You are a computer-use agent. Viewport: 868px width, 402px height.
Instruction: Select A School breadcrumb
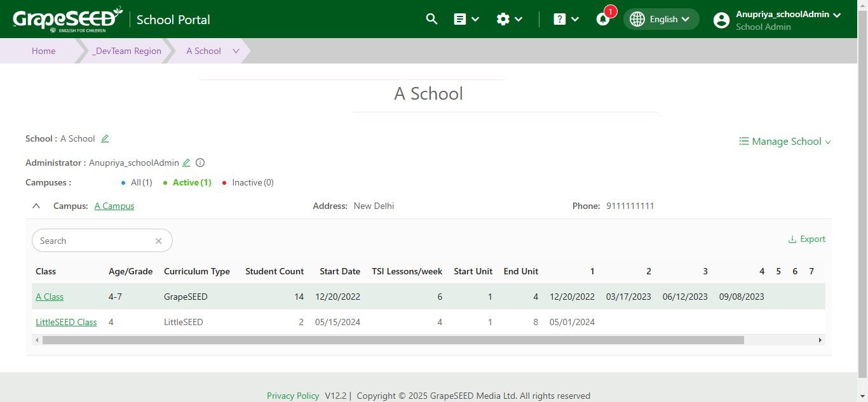(203, 51)
